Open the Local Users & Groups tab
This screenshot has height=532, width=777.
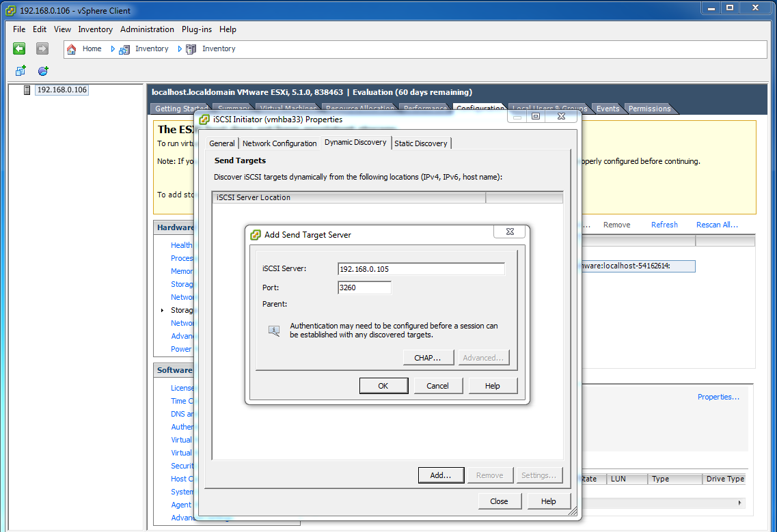pyautogui.click(x=549, y=109)
